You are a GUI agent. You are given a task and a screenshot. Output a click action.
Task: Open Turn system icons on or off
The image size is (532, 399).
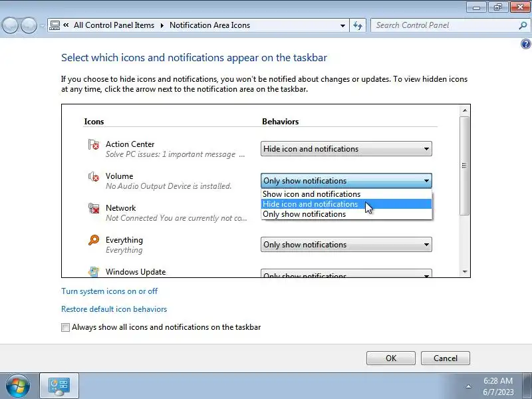point(109,291)
